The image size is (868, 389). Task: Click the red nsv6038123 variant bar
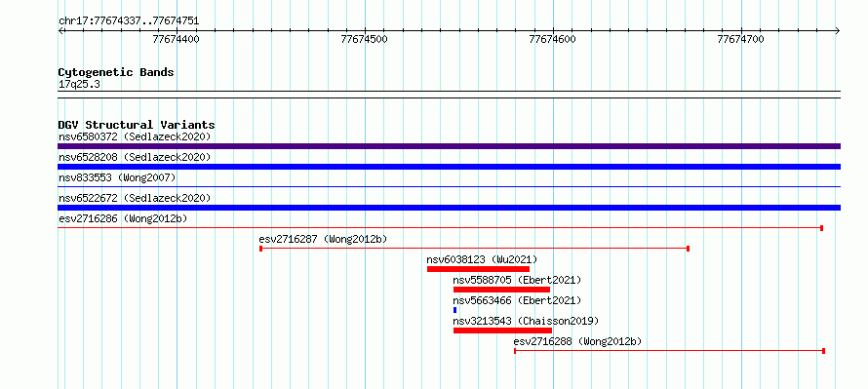(x=478, y=269)
